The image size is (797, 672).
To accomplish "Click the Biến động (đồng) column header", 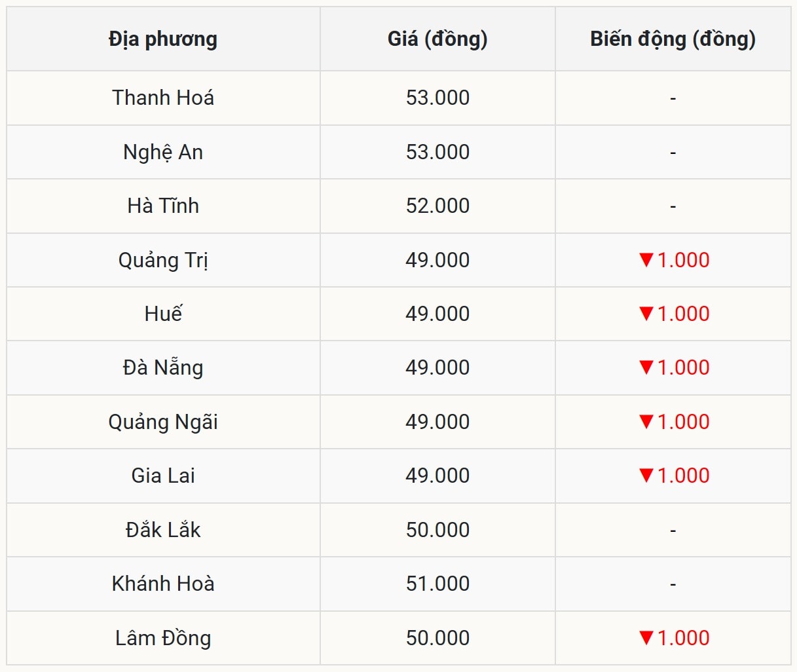I will 673,39.
